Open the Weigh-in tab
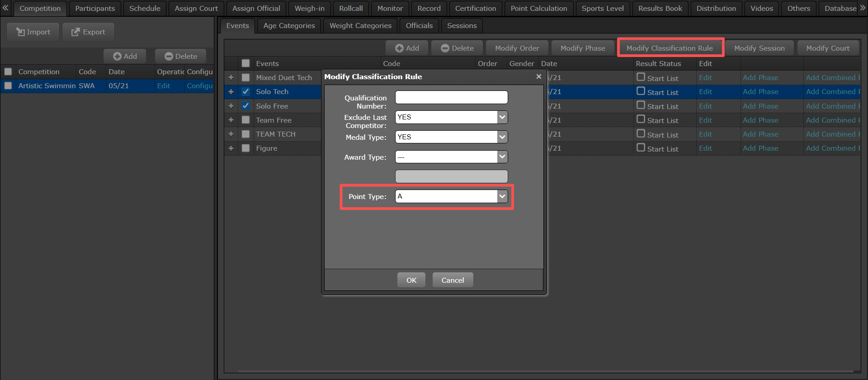This screenshot has width=868, height=380. [310, 9]
